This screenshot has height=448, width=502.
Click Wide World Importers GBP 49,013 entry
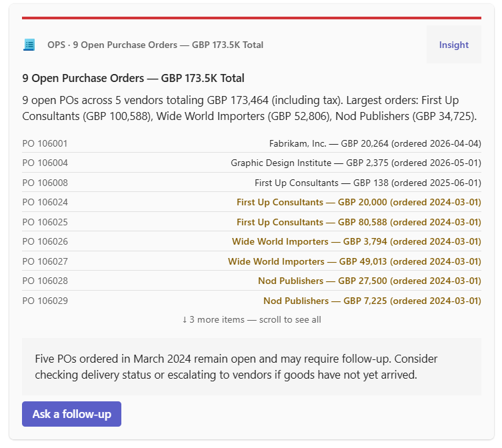(355, 261)
